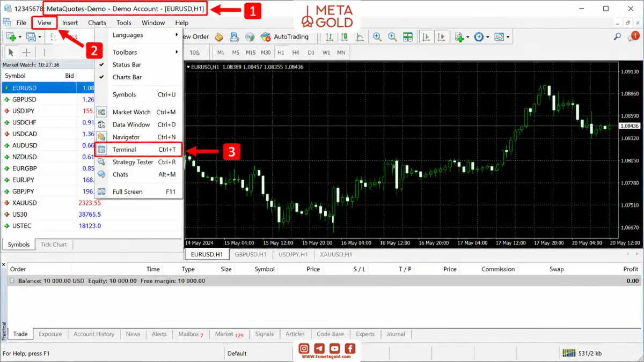Open the dropdown arrow beside Indicators icon

[467, 37]
